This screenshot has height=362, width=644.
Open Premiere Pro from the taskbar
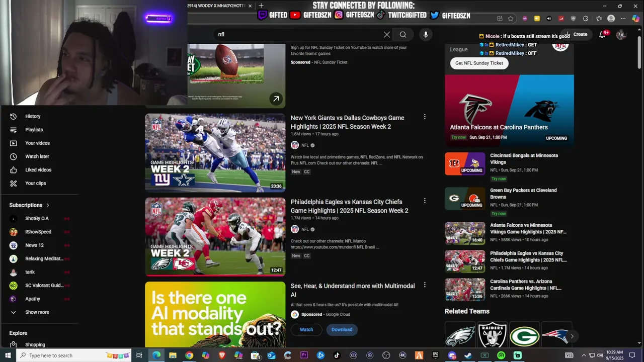[304, 355]
